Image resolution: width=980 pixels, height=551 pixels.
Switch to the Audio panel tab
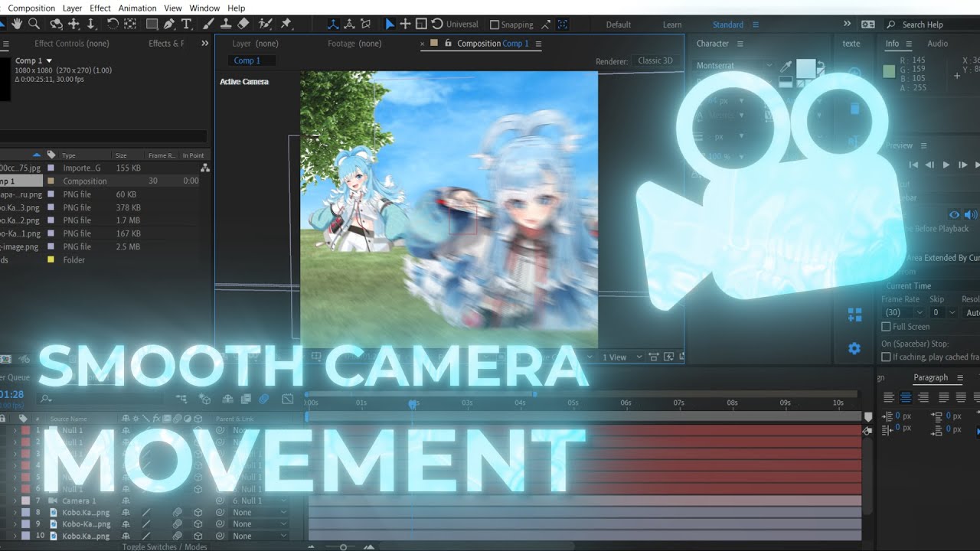[x=937, y=44]
